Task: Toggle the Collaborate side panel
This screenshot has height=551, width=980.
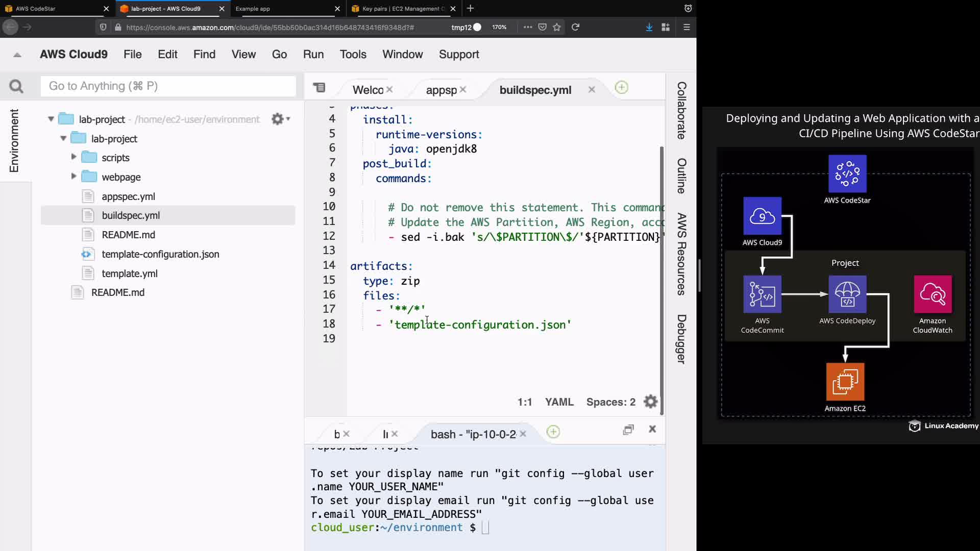Action: [681, 110]
